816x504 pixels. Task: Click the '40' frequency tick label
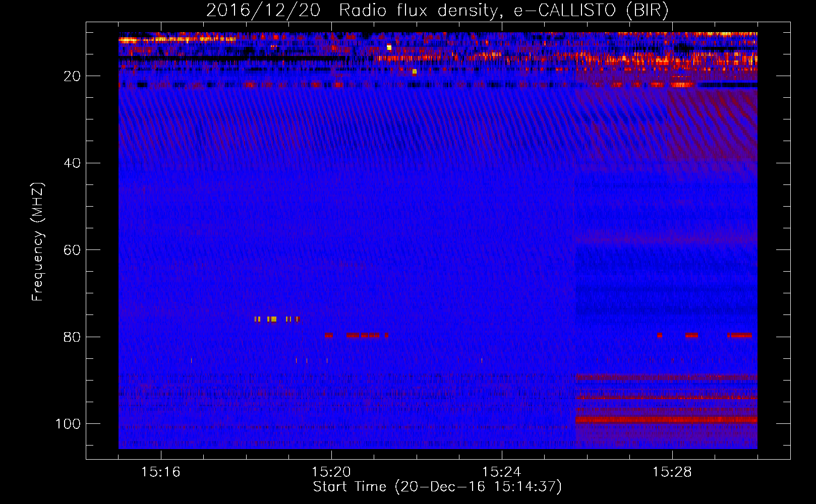(72, 163)
